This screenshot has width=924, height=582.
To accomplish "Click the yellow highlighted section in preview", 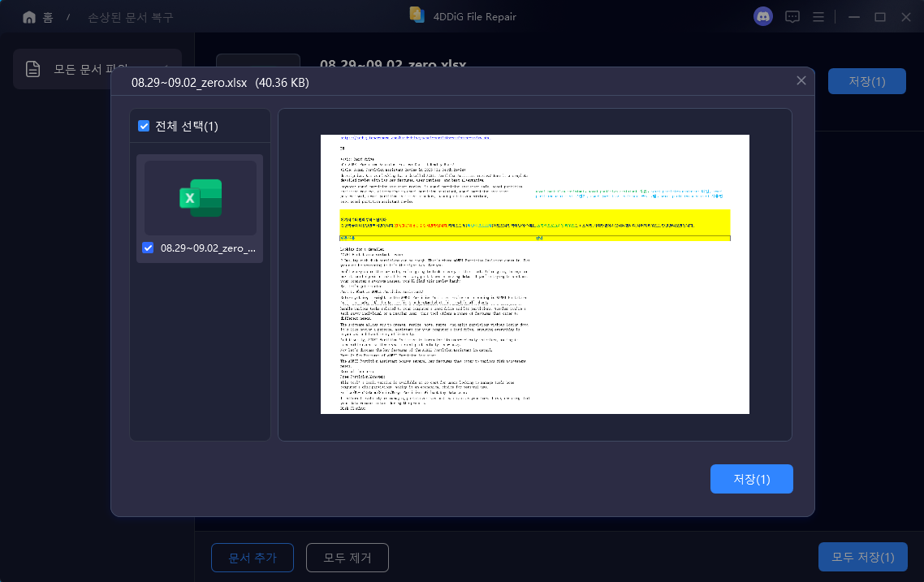I will (534, 225).
